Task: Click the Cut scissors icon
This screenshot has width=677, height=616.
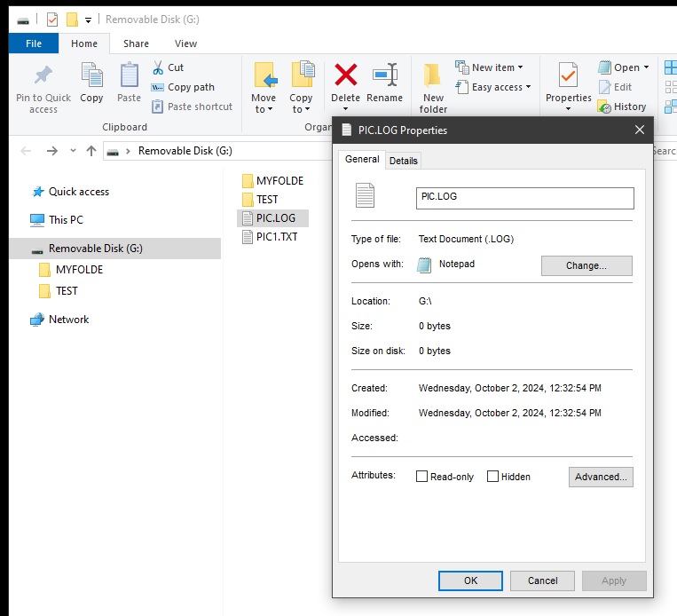Action: coord(158,67)
